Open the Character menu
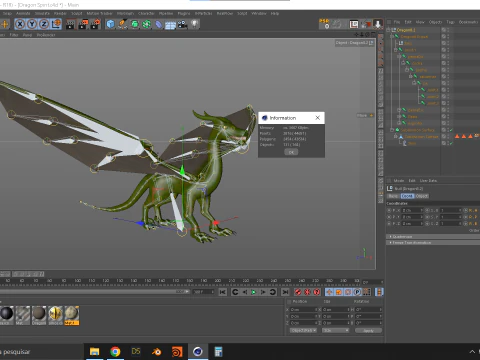 tap(146, 13)
